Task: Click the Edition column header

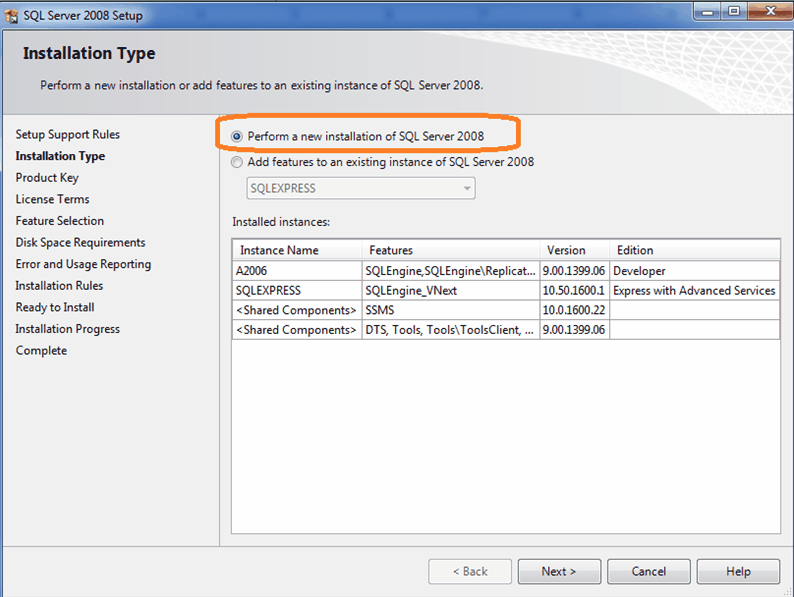Action: [x=695, y=250]
